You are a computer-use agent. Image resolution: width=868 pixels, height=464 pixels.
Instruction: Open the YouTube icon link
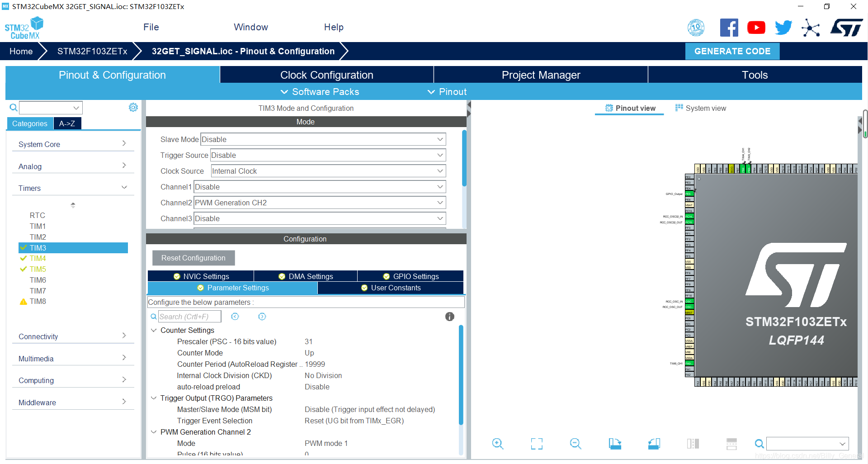coord(756,28)
